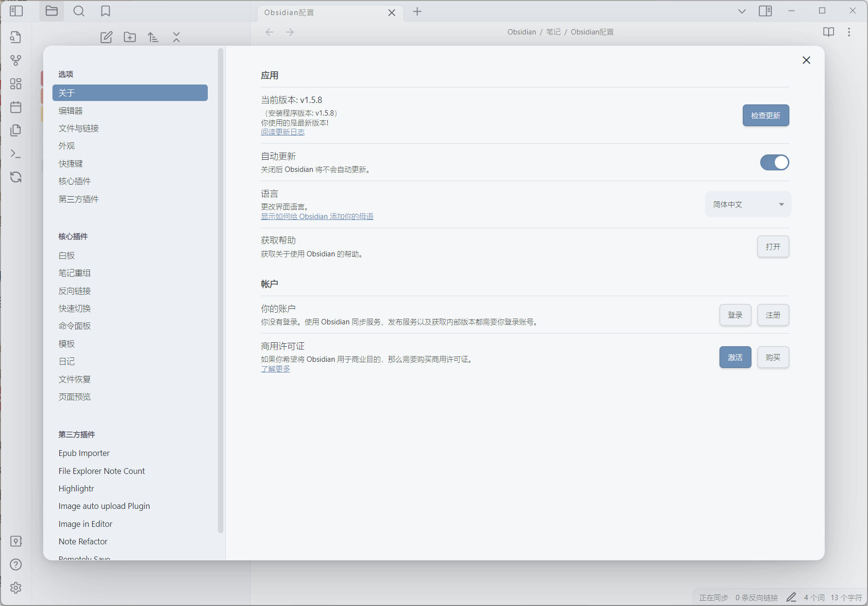Click the 购买 button

point(773,357)
